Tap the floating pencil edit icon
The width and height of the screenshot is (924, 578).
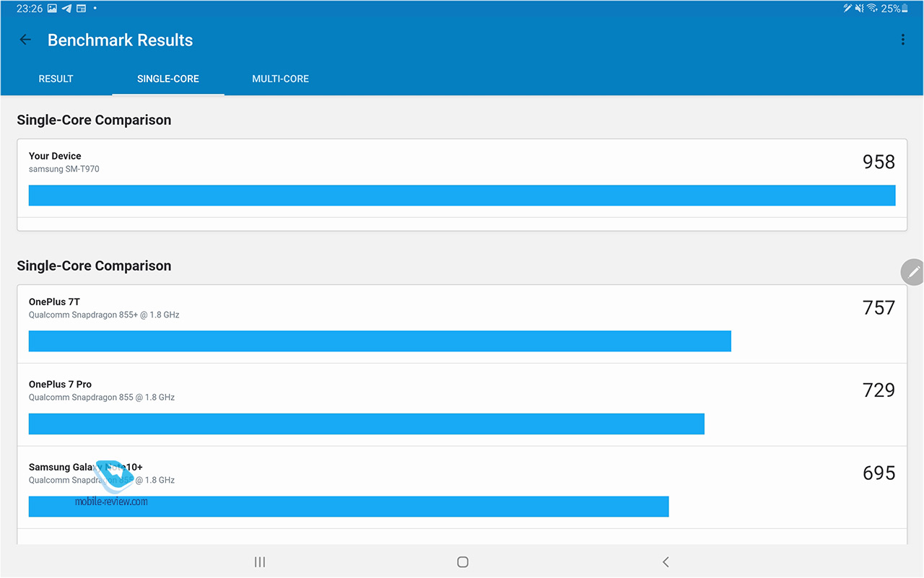click(x=913, y=272)
